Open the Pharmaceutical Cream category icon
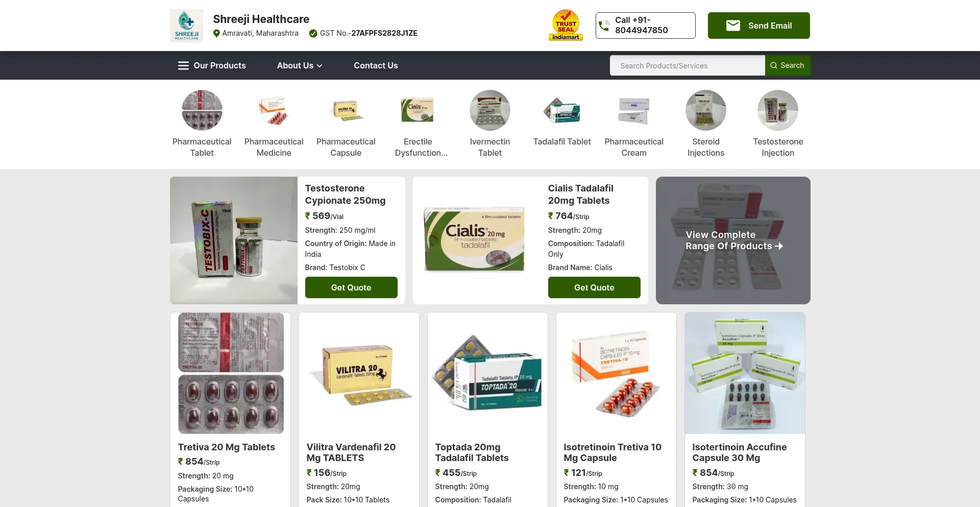This screenshot has height=507, width=980. [633, 110]
